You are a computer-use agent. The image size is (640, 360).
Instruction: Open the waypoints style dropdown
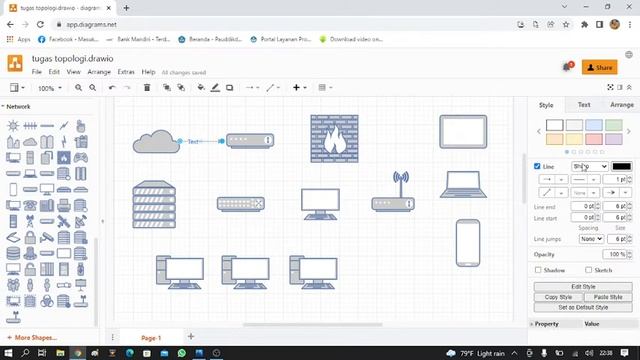point(273,88)
